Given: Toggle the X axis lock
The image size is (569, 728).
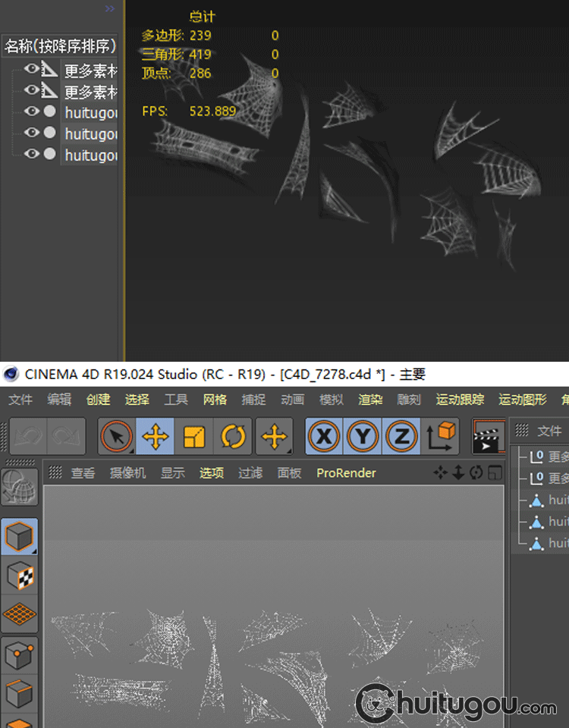Looking at the screenshot, I should click(x=324, y=437).
